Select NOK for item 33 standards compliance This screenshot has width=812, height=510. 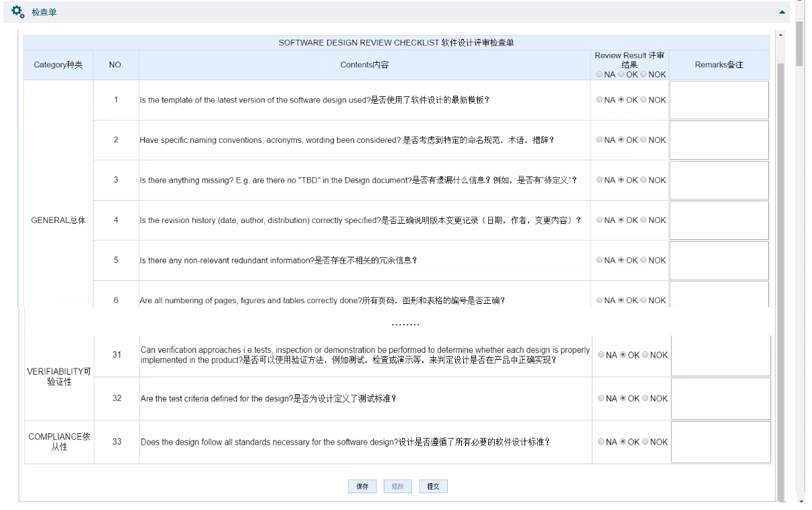[x=645, y=442]
